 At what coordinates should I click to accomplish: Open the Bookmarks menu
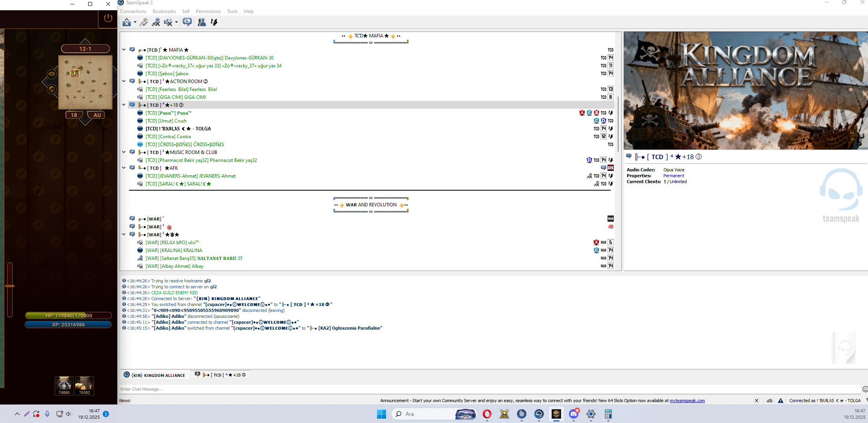point(164,11)
